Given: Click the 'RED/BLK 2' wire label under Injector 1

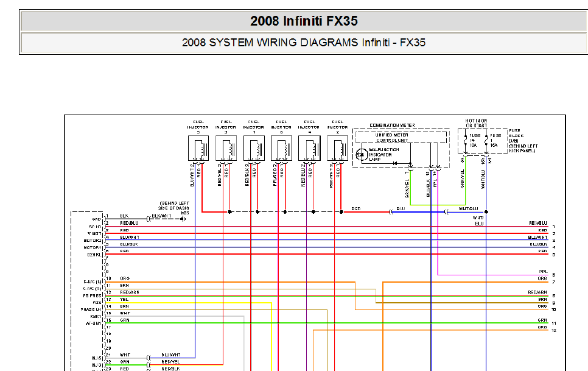Looking at the screenshot, I should (x=247, y=175).
